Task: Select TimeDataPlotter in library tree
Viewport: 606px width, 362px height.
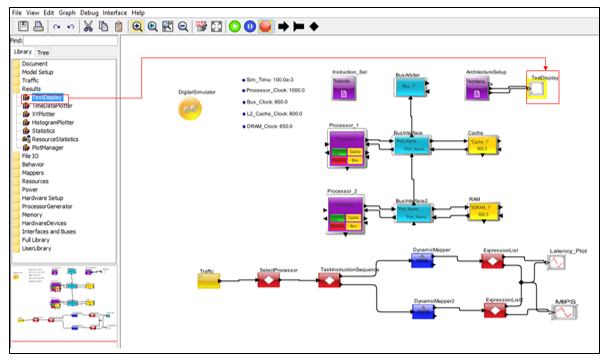Action: tap(52, 106)
